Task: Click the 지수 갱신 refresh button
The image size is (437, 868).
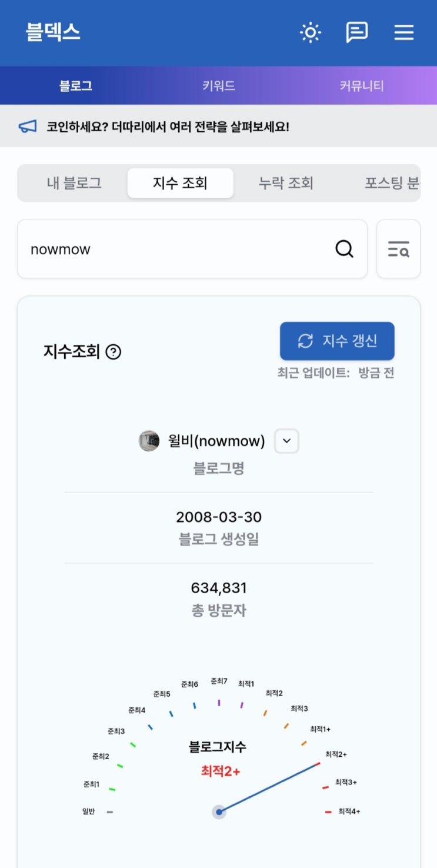Action: (337, 341)
